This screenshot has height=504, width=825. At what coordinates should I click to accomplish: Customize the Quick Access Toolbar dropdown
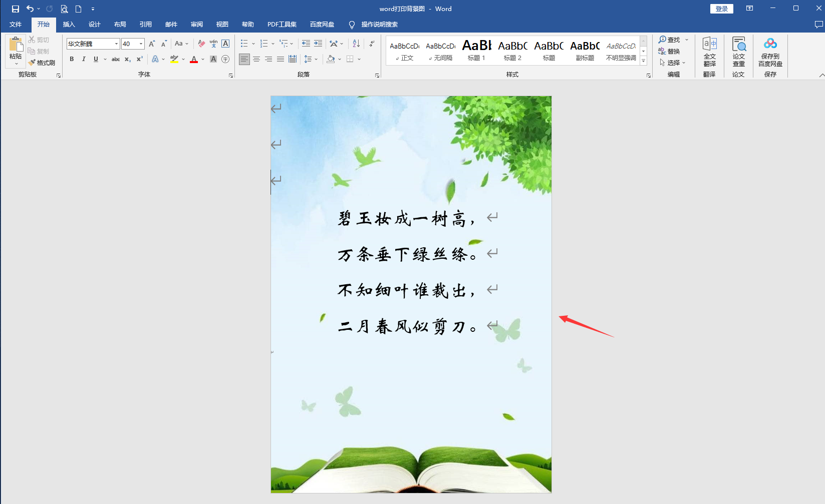tap(93, 9)
